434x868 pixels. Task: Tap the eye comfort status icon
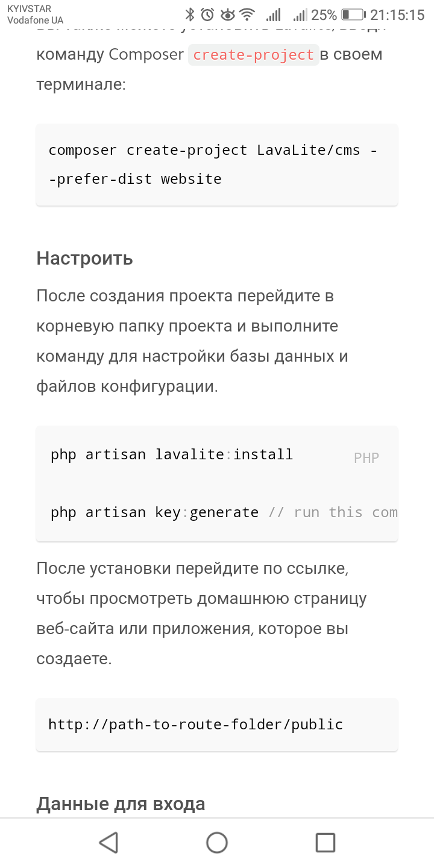point(227,14)
